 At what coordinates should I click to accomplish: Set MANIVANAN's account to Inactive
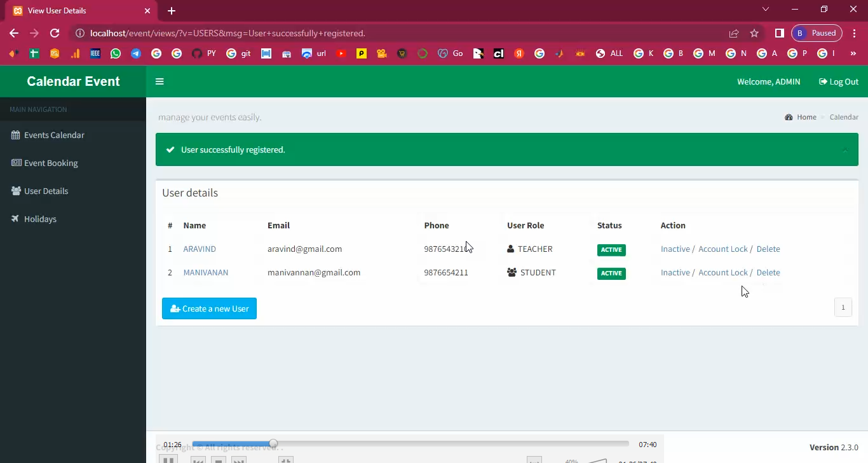coord(675,273)
